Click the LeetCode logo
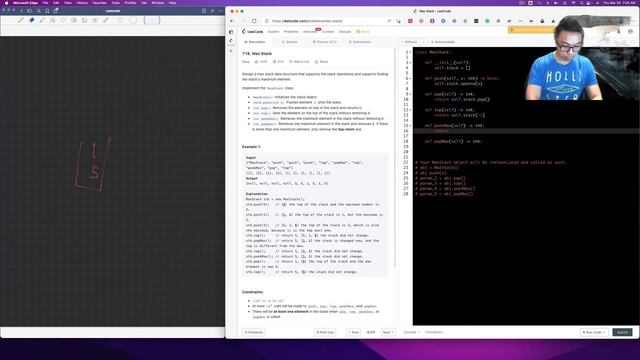This screenshot has height=360, width=640. pyautogui.click(x=253, y=31)
